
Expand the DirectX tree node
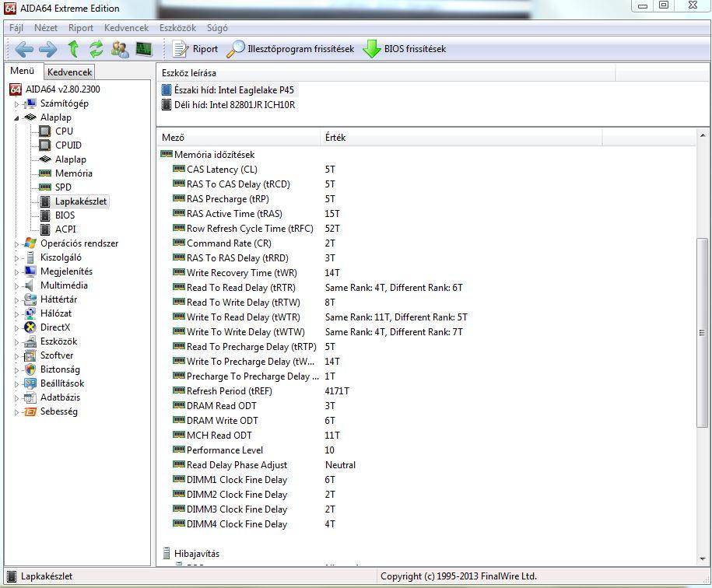[x=17, y=328]
